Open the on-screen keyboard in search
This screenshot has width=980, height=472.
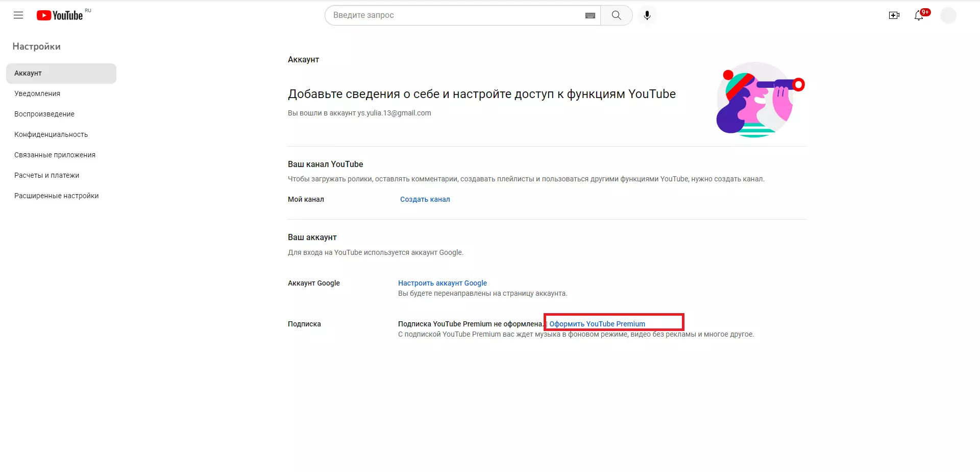point(590,15)
